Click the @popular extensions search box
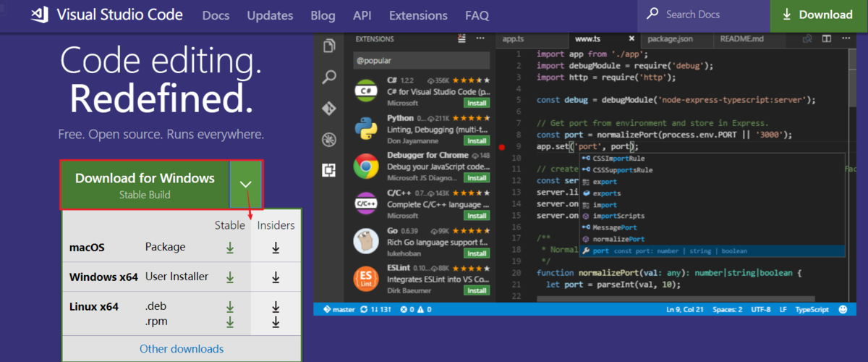The width and height of the screenshot is (868, 362). (422, 61)
